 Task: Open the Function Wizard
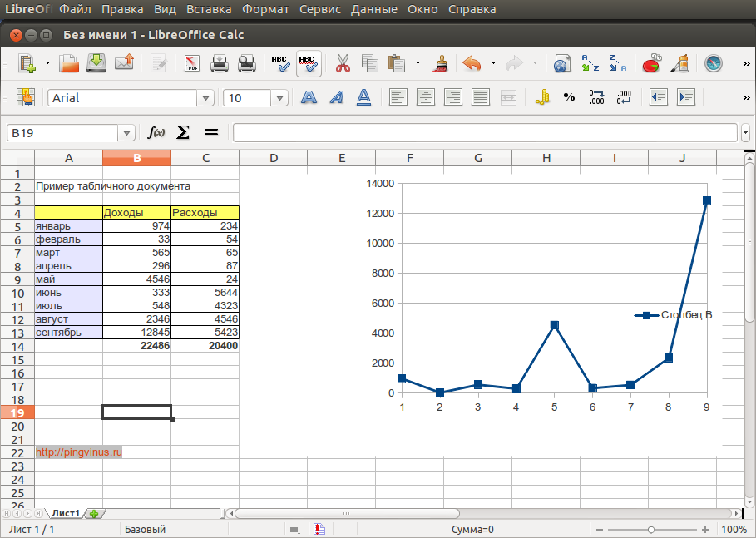156,132
